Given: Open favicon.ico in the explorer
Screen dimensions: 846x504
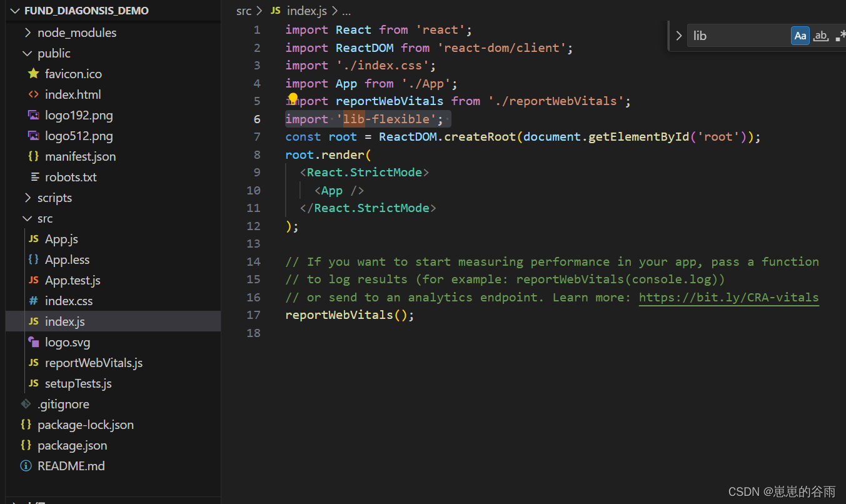Looking at the screenshot, I should (73, 74).
